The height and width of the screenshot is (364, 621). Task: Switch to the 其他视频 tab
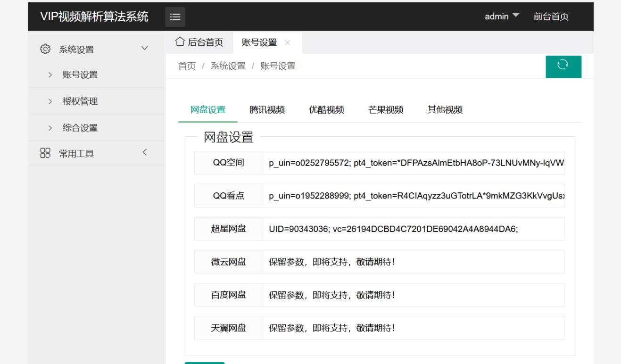445,110
